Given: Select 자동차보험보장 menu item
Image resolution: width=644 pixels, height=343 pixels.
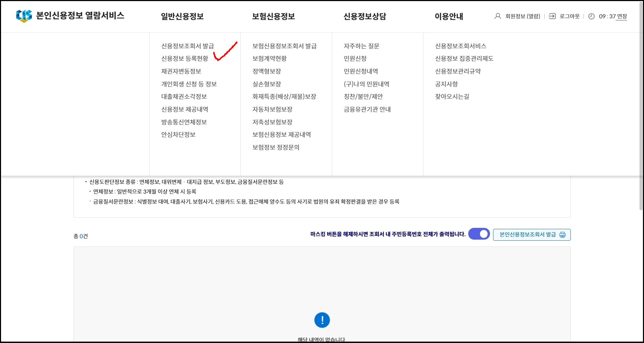Looking at the screenshot, I should pos(272,109).
